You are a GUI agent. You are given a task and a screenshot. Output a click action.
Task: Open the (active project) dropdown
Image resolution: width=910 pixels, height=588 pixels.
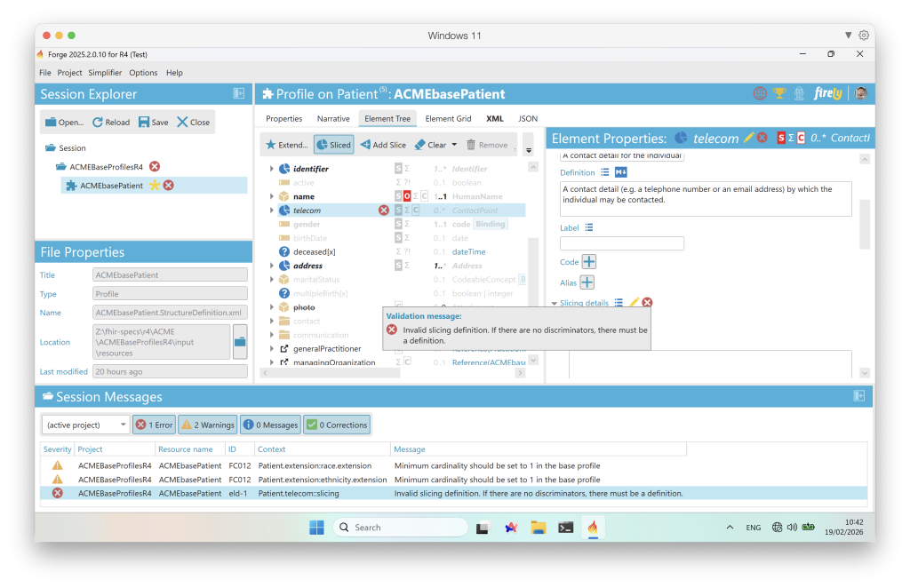click(85, 425)
